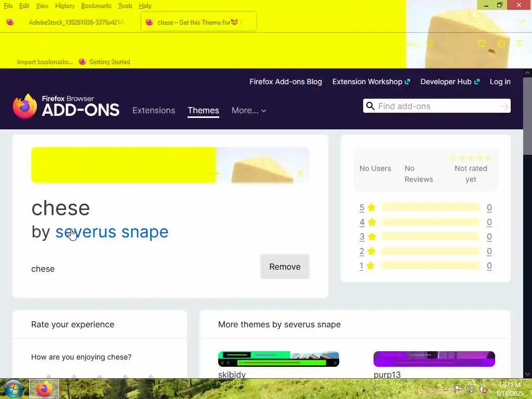
Task: Click the 5 star rating row star
Action: click(x=371, y=207)
